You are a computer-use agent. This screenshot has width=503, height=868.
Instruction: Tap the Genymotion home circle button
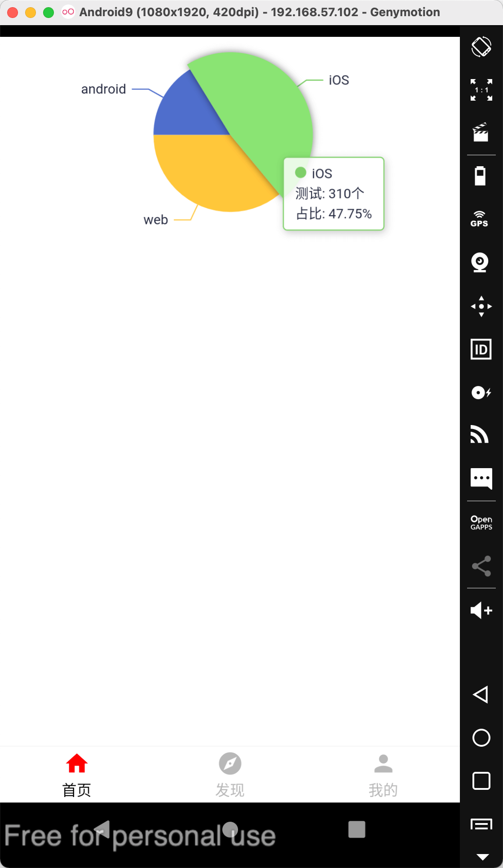click(x=481, y=738)
